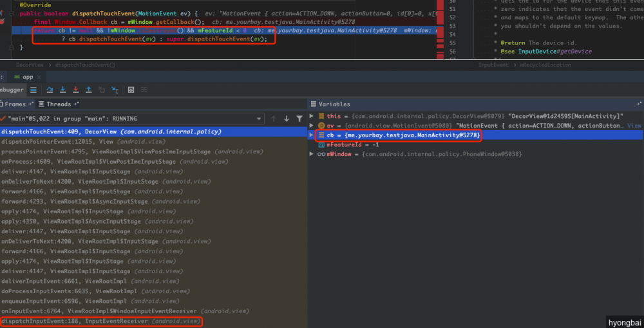644x328 pixels.
Task: Click the Step Out icon
Action: click(88, 90)
